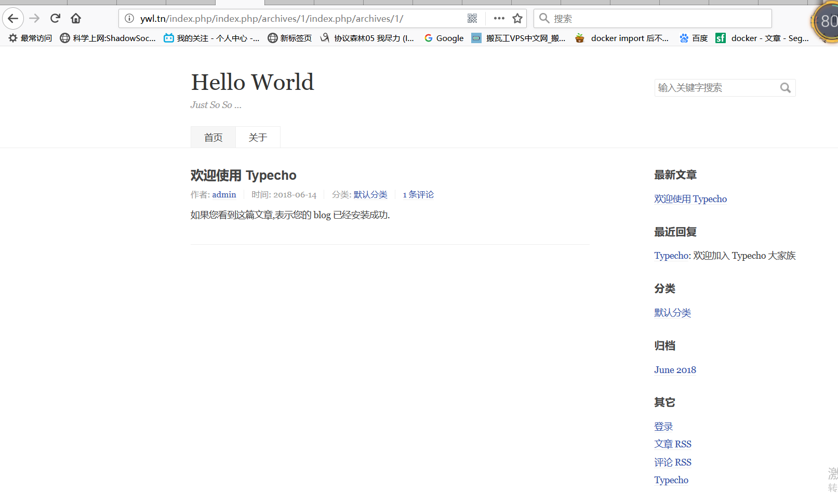Screen dimensions: 838x504
Task: Open the 搬瓦工VPS中文网 bookmark
Action: (x=518, y=38)
